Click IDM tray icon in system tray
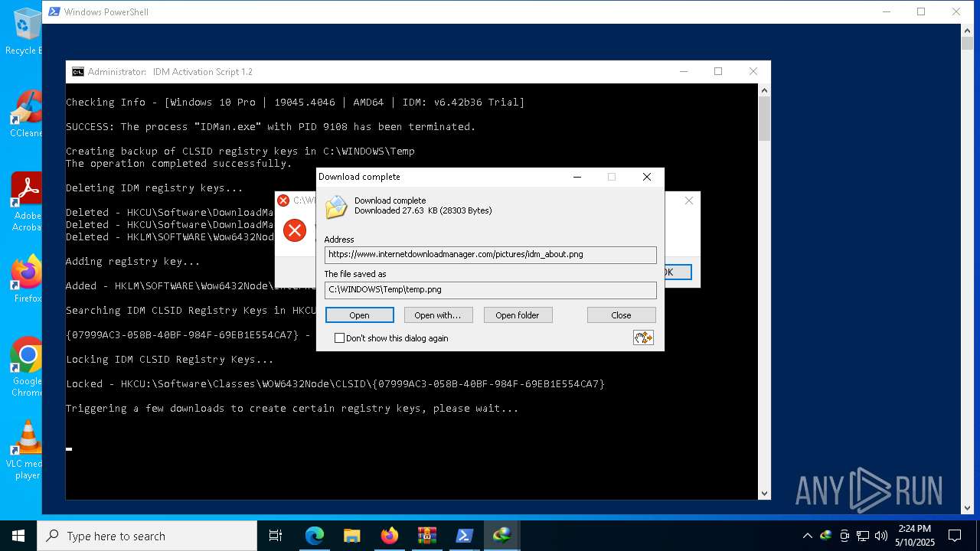 click(825, 536)
